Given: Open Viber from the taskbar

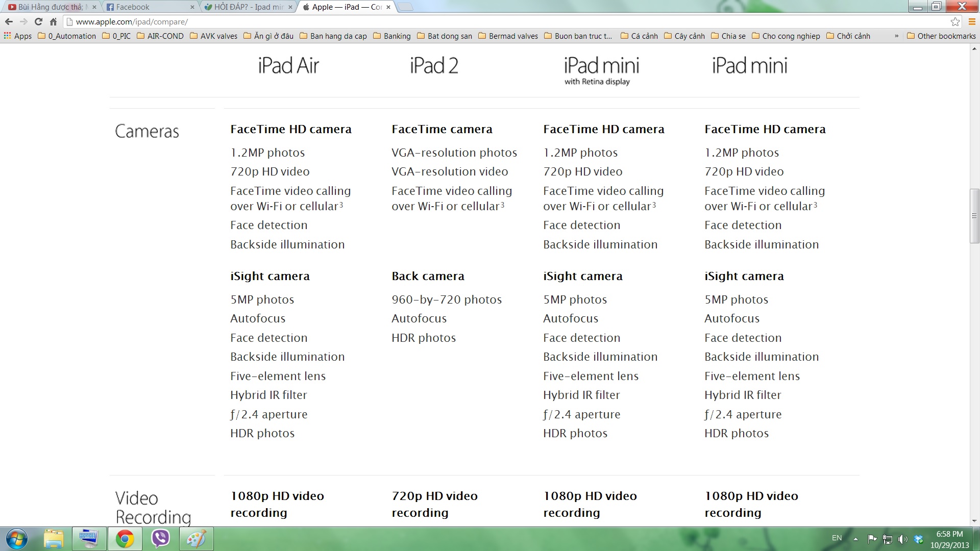Looking at the screenshot, I should point(160,539).
